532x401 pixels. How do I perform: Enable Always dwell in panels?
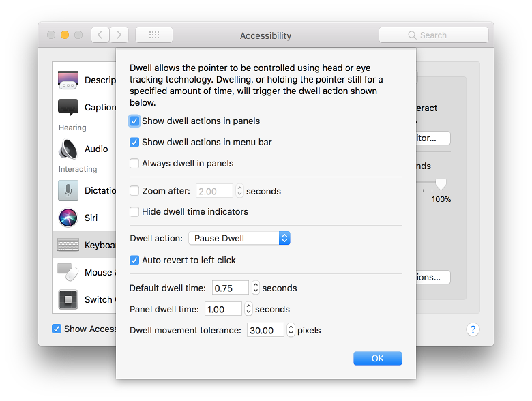coord(134,164)
